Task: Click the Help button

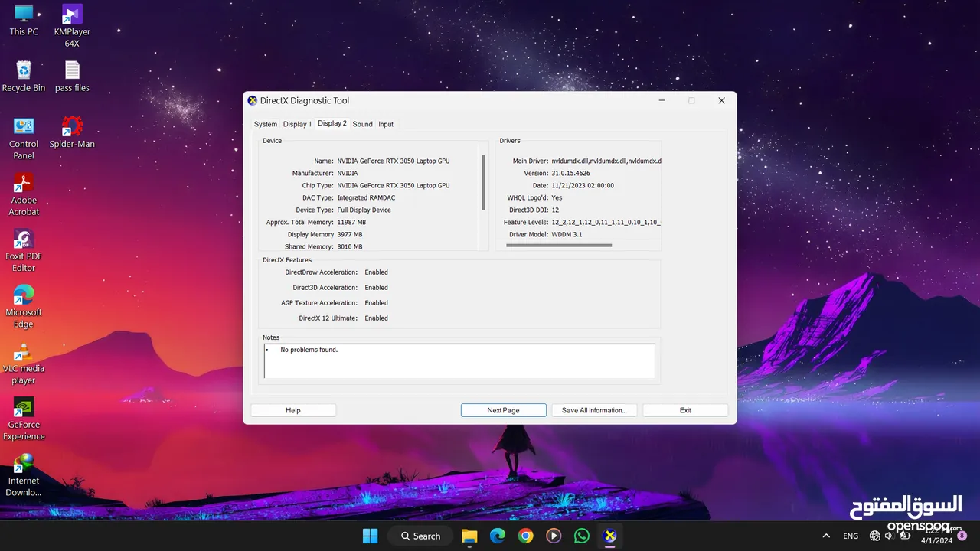Action: click(293, 410)
